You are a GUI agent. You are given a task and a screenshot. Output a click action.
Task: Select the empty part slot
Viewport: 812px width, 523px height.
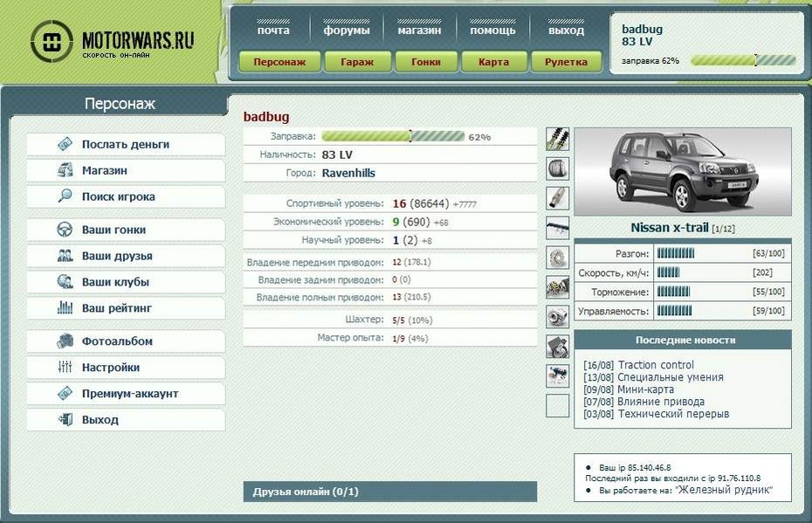[x=558, y=405]
